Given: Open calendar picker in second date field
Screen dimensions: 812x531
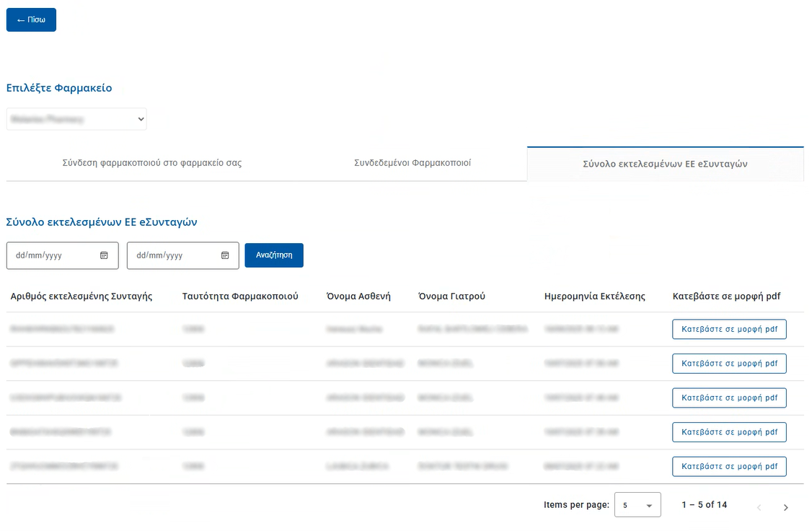Looking at the screenshot, I should tap(225, 255).
